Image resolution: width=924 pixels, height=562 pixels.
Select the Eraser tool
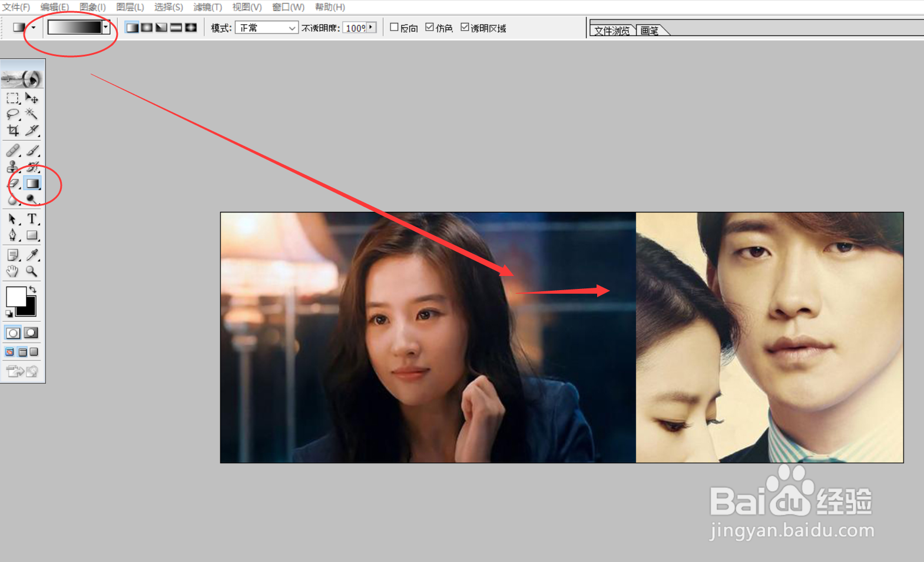[x=13, y=184]
